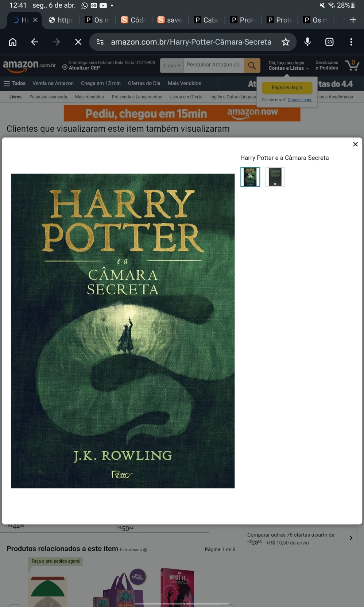Click the Amazon search magnifier button

(252, 66)
